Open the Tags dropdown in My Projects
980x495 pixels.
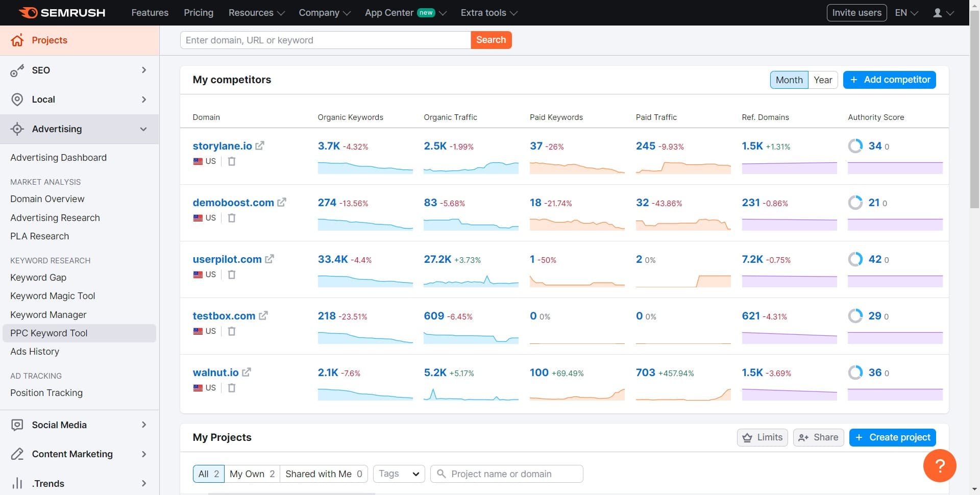398,474
